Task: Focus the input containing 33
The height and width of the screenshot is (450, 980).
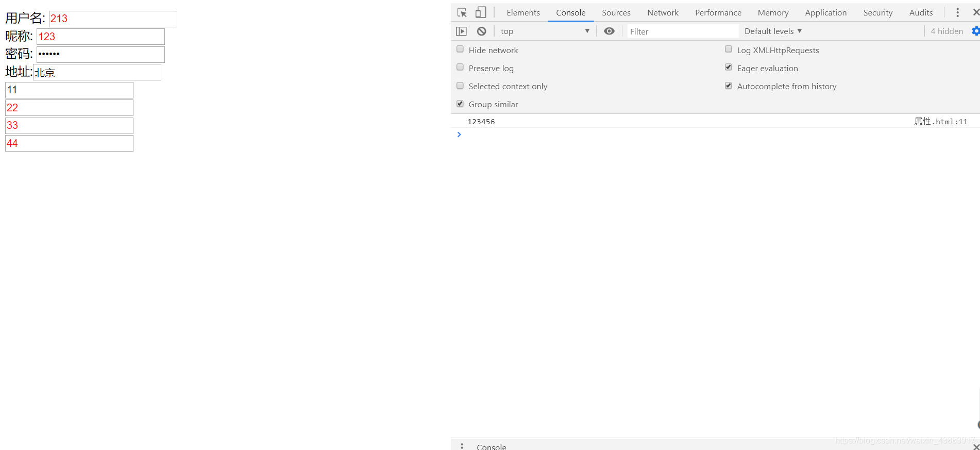Action: (69, 126)
